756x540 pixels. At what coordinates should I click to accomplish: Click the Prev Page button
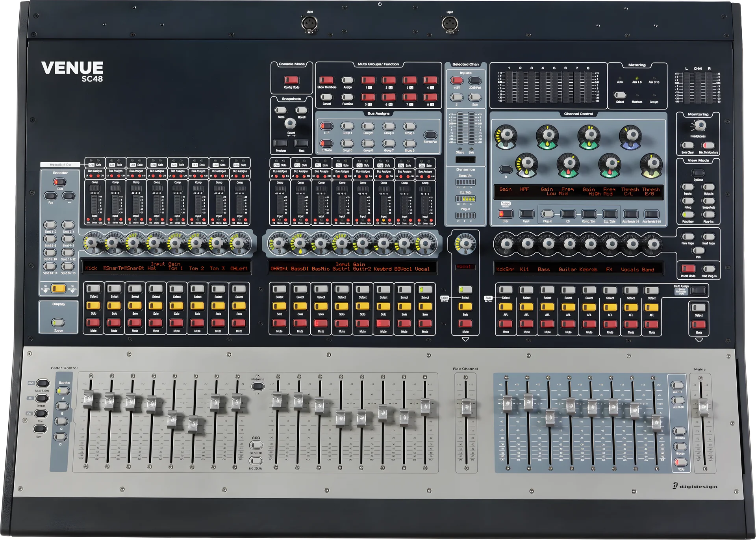[688, 236]
